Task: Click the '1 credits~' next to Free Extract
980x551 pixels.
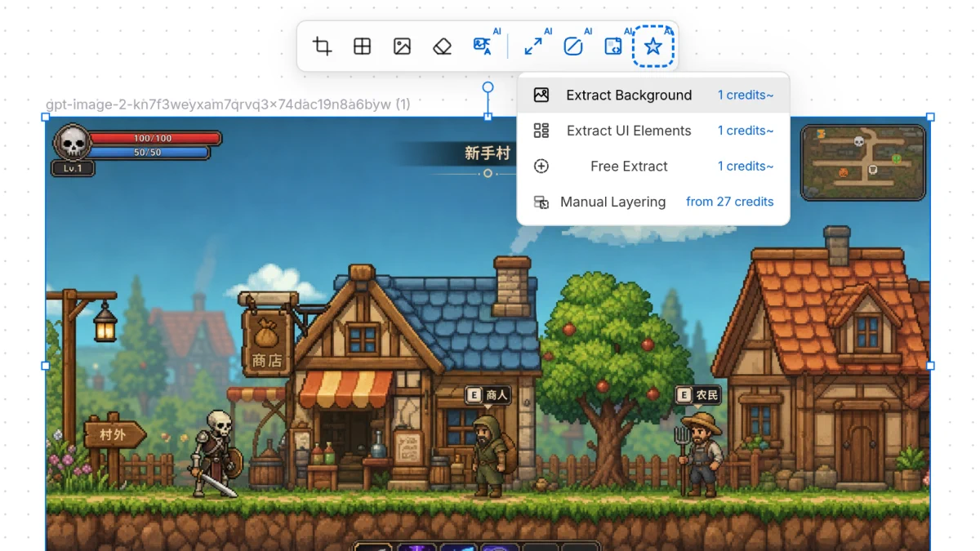Action: point(746,167)
